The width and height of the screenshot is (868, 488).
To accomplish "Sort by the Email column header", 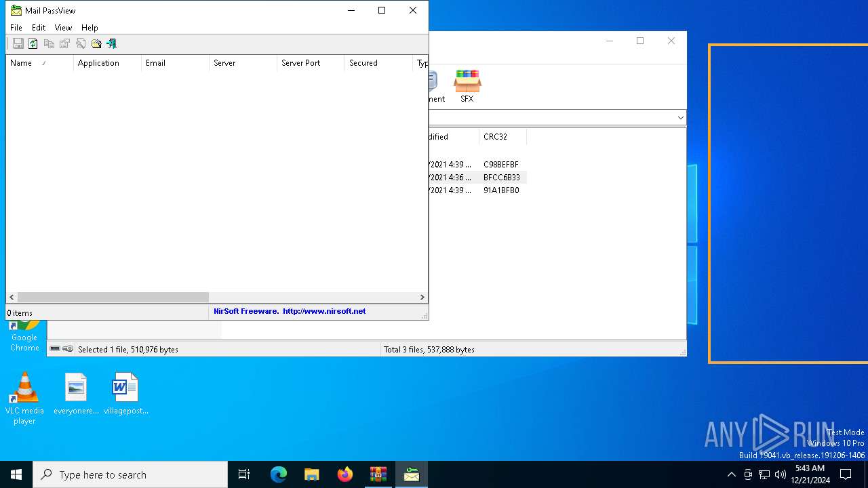I will [x=175, y=63].
